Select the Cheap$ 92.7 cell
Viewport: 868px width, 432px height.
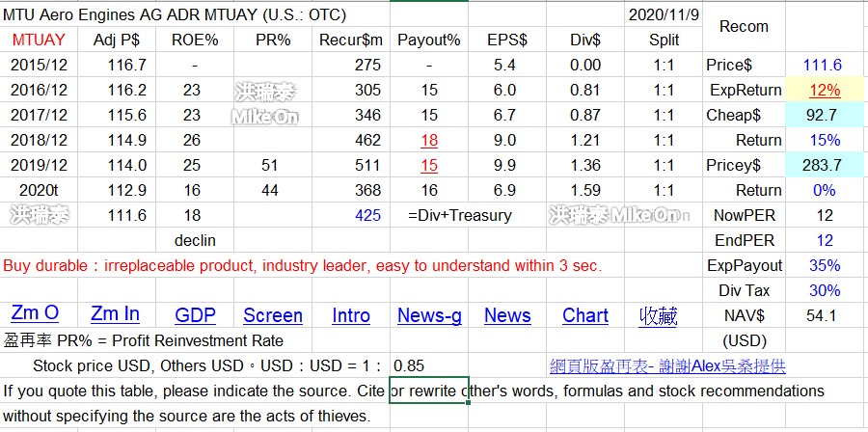tap(826, 115)
